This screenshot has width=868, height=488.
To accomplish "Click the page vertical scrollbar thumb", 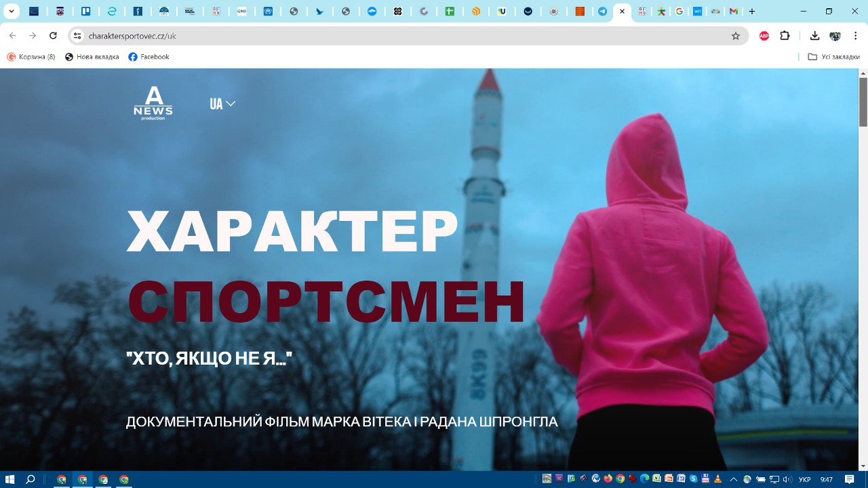I will tap(863, 102).
